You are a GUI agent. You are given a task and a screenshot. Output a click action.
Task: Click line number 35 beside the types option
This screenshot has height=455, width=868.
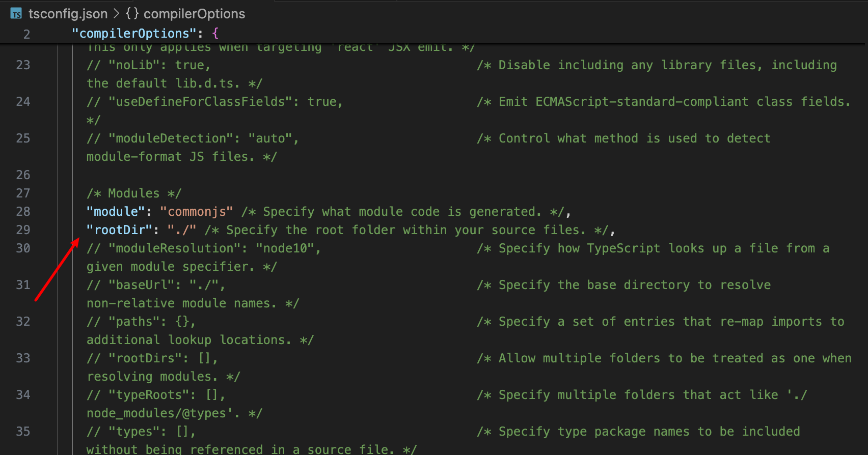pos(23,431)
